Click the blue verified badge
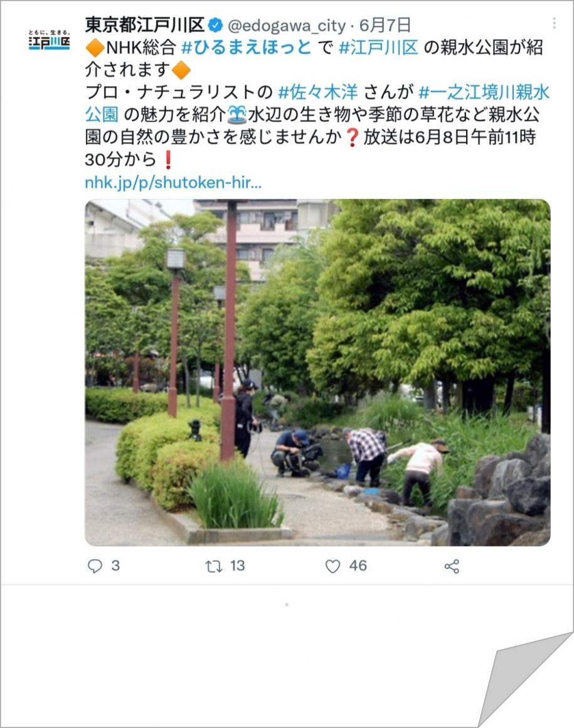Viewport: 574px width, 728px height. 215,25
